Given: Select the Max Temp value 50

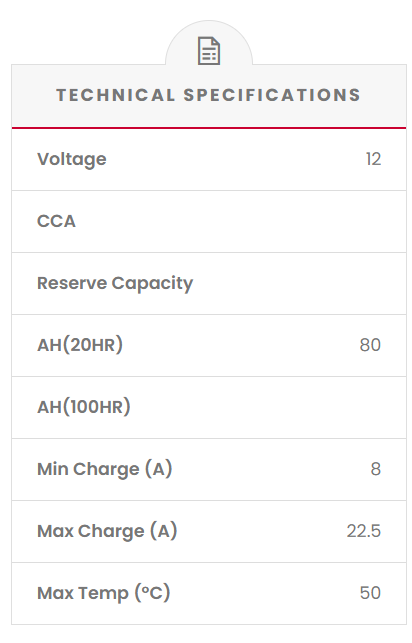Looking at the screenshot, I should (x=370, y=593).
